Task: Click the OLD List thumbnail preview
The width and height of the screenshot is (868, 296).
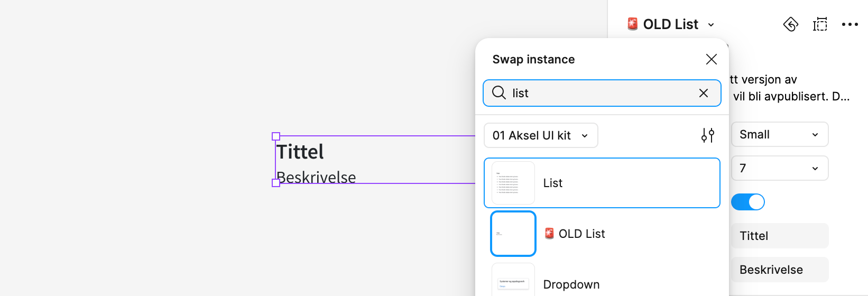Action: (x=513, y=234)
